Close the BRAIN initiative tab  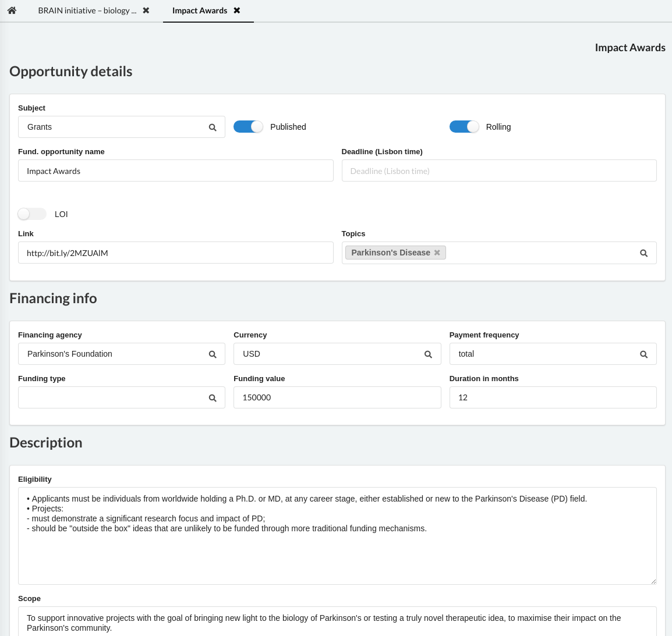coord(146,10)
